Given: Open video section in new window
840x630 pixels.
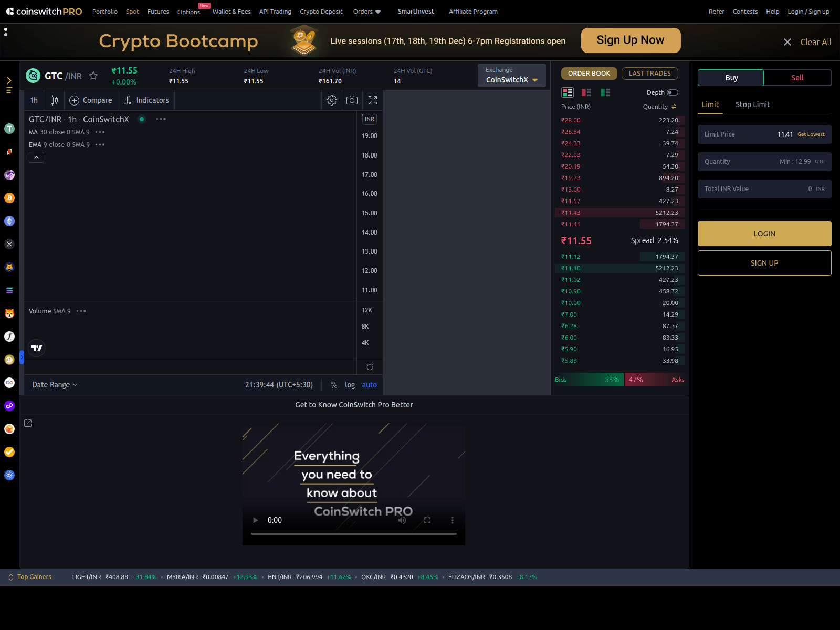Looking at the screenshot, I should (28, 423).
